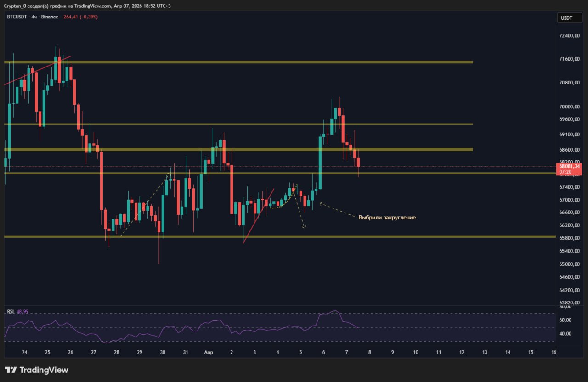Click the RSI value 48,99
The width and height of the screenshot is (588, 382).
22,311
